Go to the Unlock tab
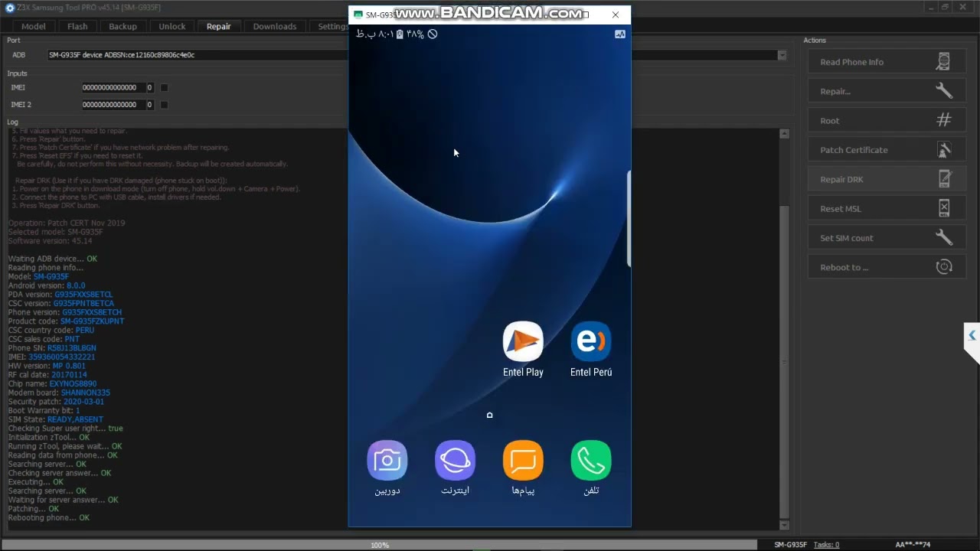The height and width of the screenshot is (551, 980). click(x=172, y=26)
